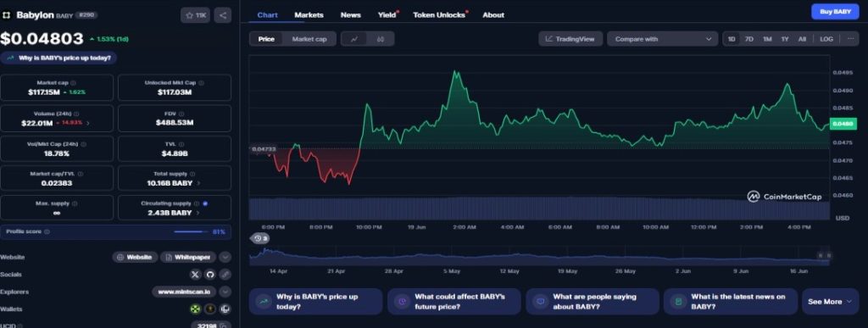The image size is (868, 328).
Task: Switch to the Markets tab
Action: [x=309, y=15]
